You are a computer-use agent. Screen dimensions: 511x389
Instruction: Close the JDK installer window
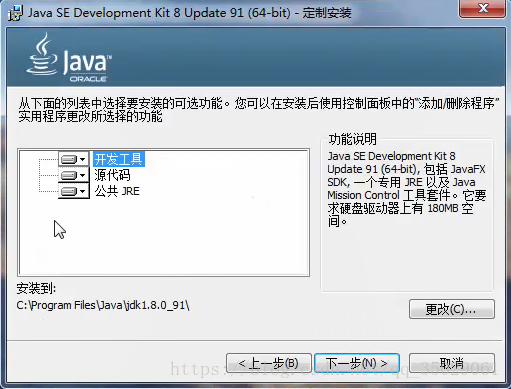tap(482, 8)
